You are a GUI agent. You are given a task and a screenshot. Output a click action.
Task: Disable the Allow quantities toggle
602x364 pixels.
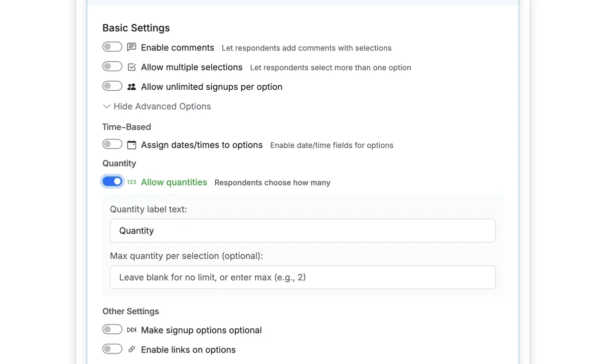pos(112,181)
